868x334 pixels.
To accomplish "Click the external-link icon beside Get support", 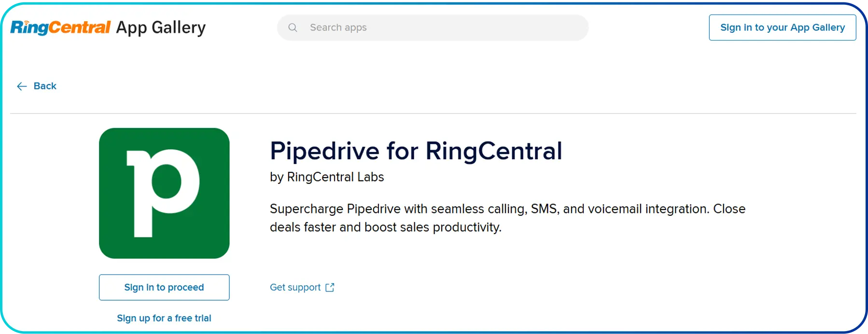I will pyautogui.click(x=329, y=287).
